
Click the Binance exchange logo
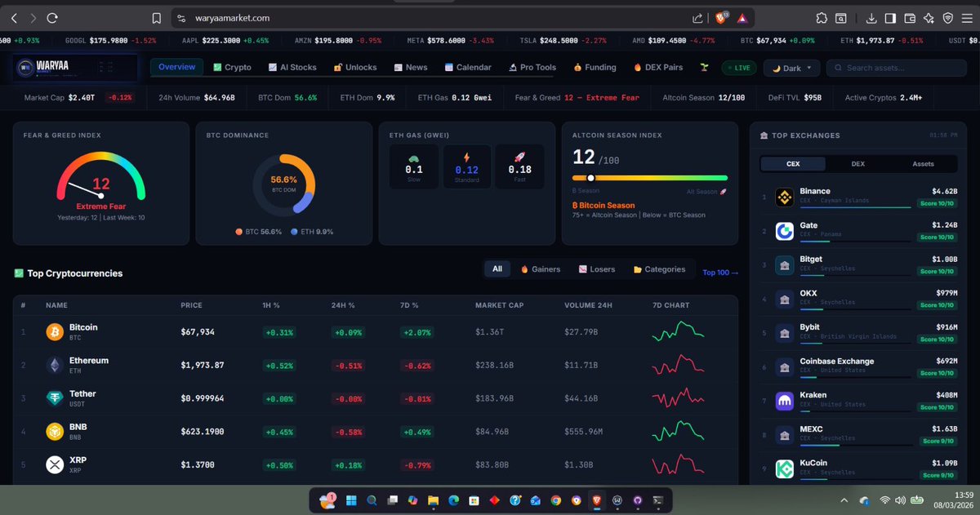point(784,197)
